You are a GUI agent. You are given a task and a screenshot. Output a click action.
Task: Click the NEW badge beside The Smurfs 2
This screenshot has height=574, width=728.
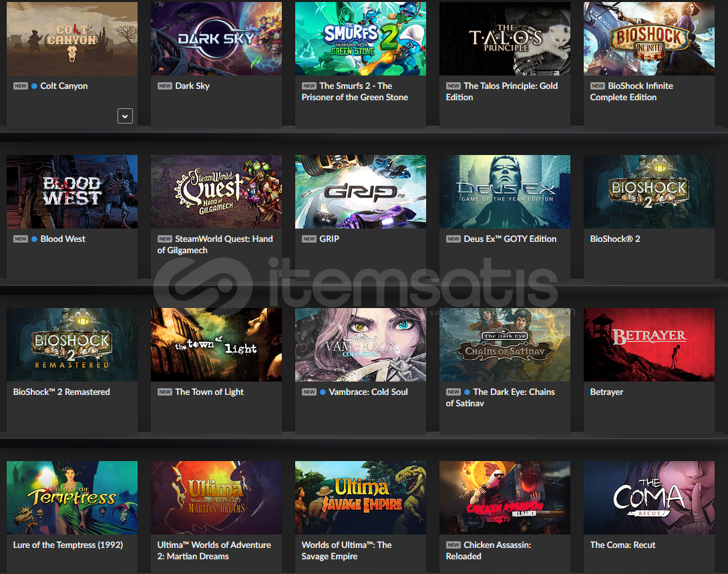(309, 86)
